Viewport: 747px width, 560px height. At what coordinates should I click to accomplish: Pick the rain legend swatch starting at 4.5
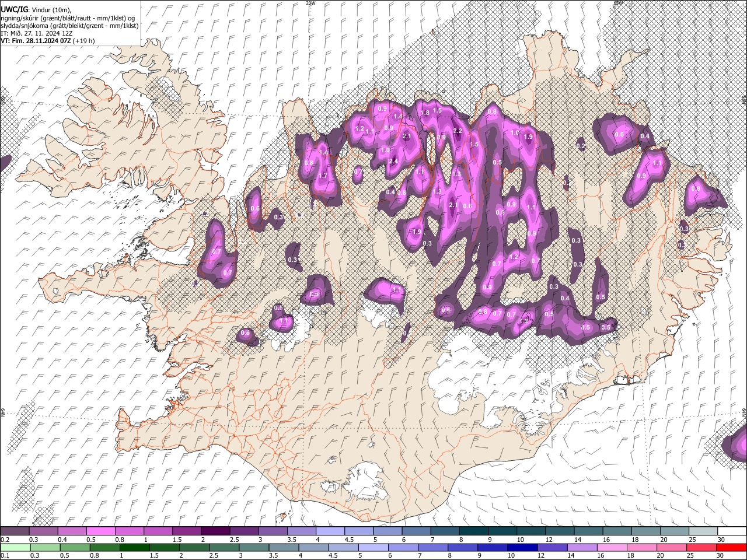(x=344, y=548)
